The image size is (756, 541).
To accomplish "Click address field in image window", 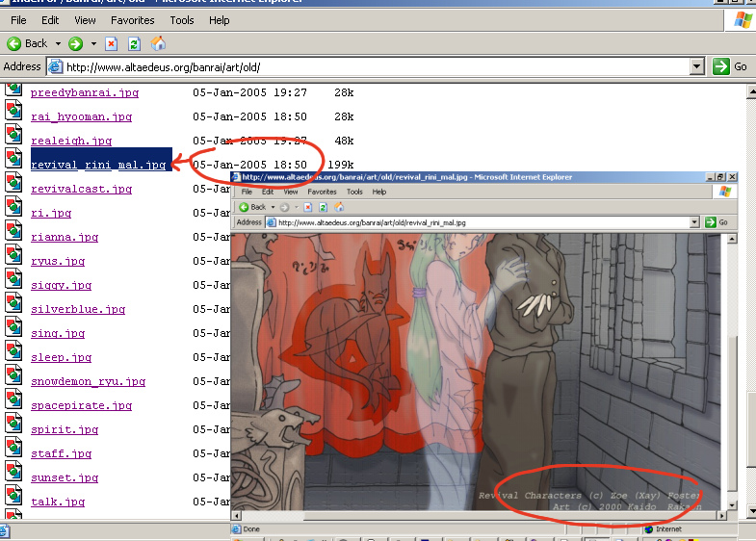I will click(x=483, y=222).
